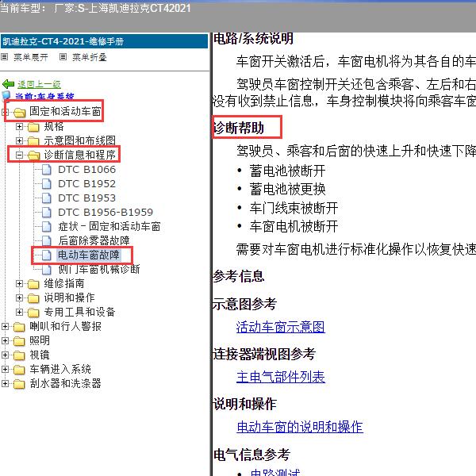
Task: Click the DTC B1953 document icon
Action: 47,198
